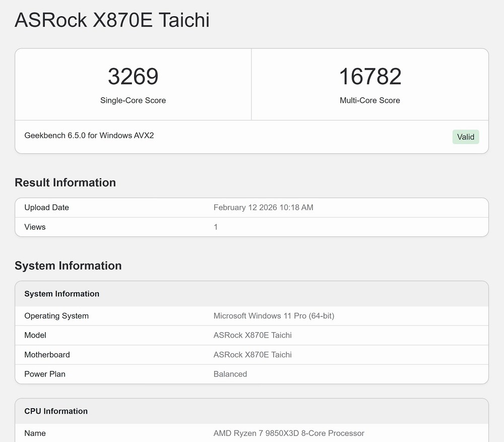Image resolution: width=504 pixels, height=442 pixels.
Task: Click the ASRock X870E Taichi page title
Action: click(112, 20)
